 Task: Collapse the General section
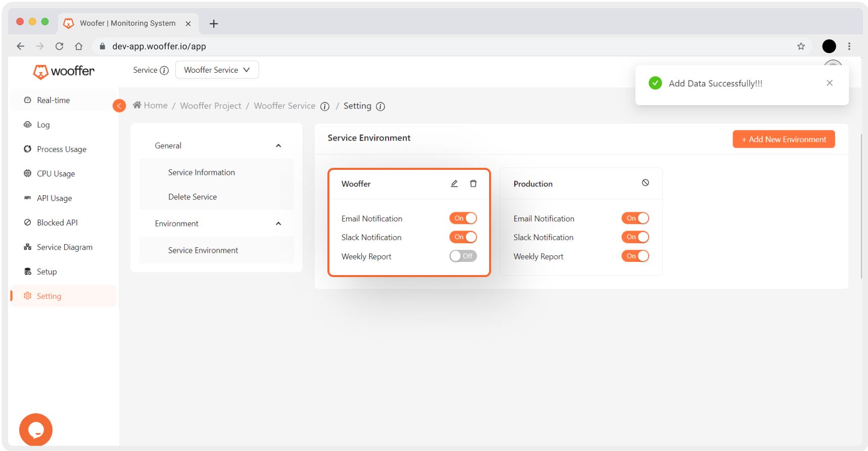point(278,146)
